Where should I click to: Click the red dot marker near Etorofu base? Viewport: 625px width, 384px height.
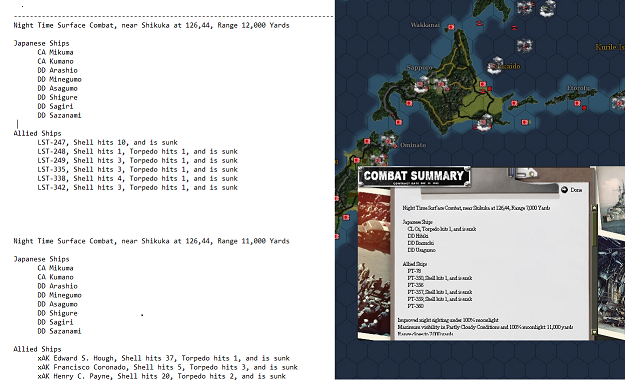click(x=584, y=108)
